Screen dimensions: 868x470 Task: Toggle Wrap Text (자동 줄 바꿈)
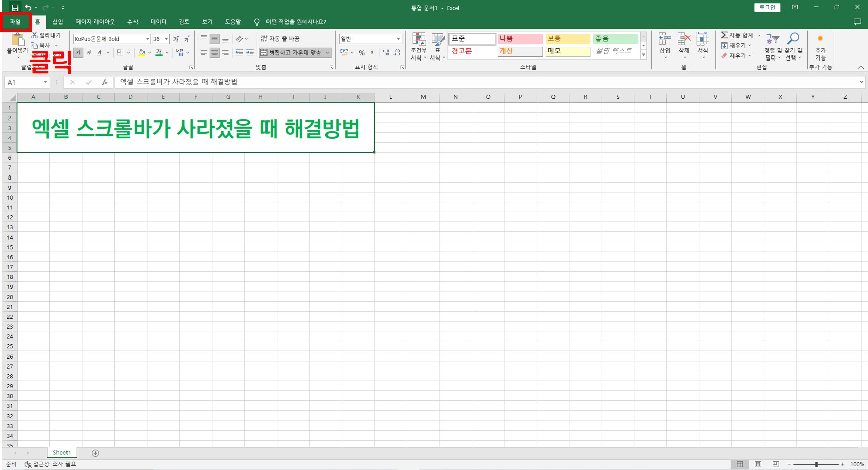280,39
